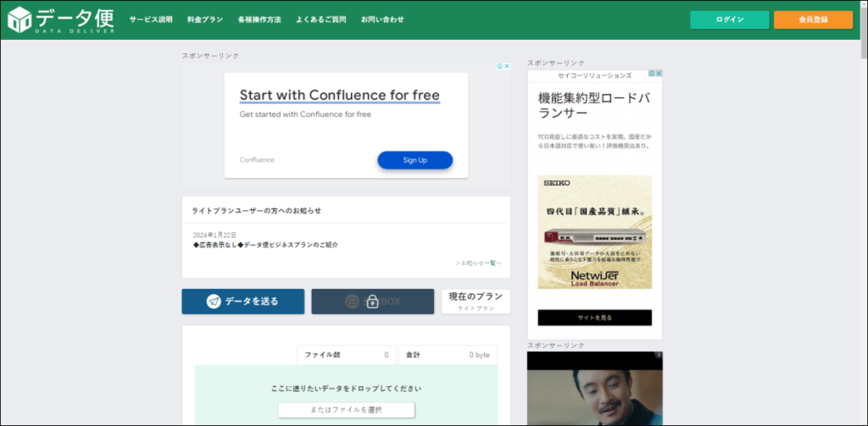Close the Seiko ad via X icon

click(x=659, y=73)
